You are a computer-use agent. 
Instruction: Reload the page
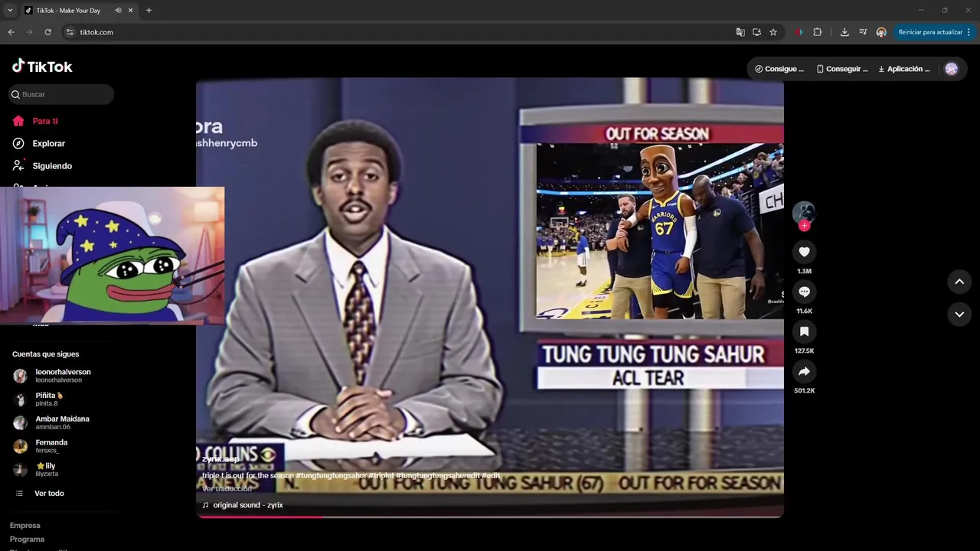click(47, 32)
